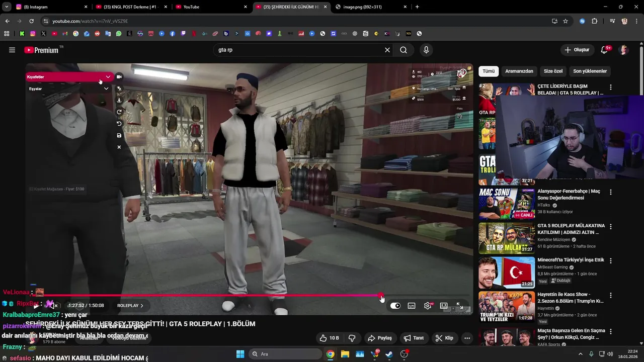
Task: Play the video from player controls
Action: coord(36,306)
